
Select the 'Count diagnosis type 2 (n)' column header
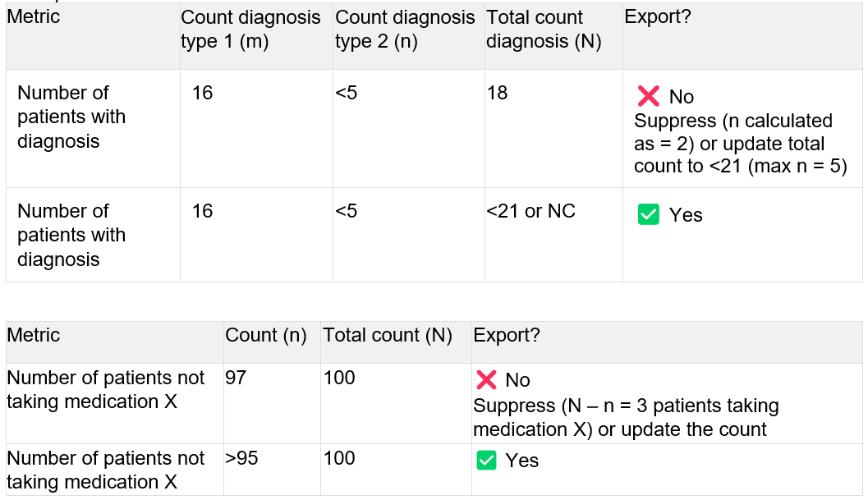coord(405,30)
